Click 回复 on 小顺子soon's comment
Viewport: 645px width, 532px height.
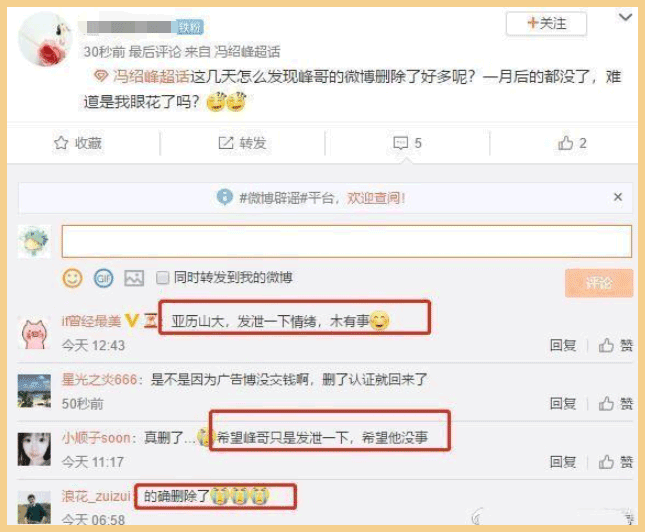[x=563, y=462]
